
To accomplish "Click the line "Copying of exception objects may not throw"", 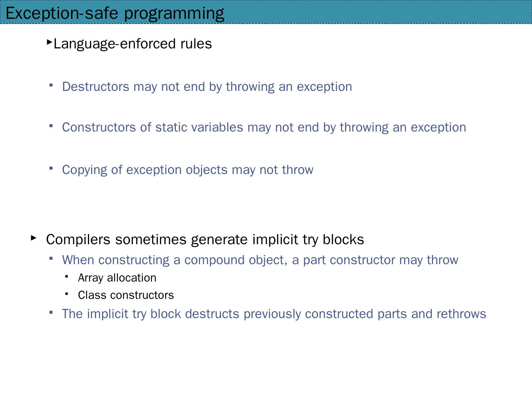I will pos(188,170).
